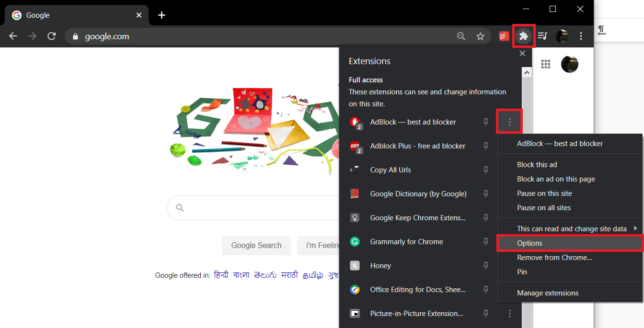Click the pilcrow icon in background window

(x=602, y=31)
